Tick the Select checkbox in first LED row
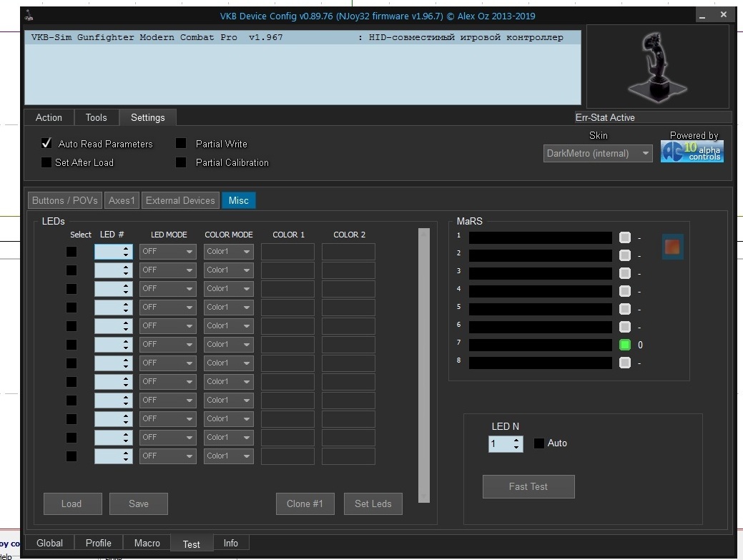743x560 pixels. click(x=72, y=252)
